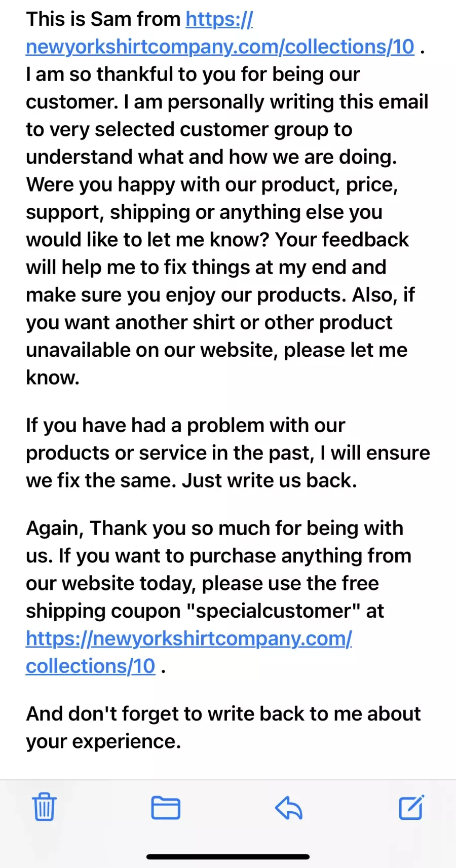Screen dimensions: 456x868
Task: Tap 'And don't forget to write back' line
Action: [x=223, y=714]
